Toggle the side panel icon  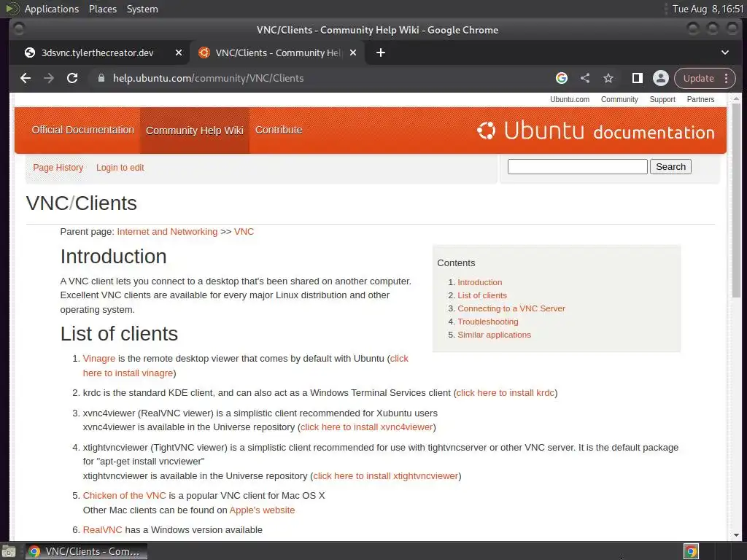[x=637, y=78]
